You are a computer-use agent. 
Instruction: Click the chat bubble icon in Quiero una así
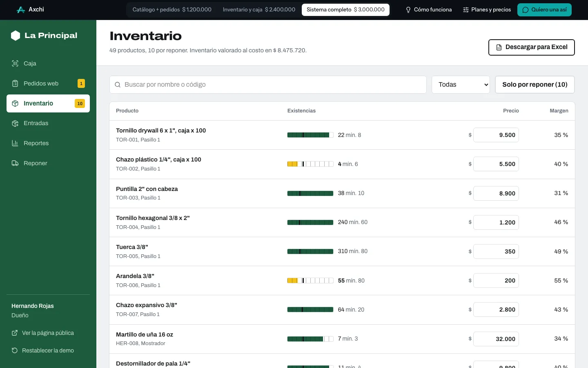tap(526, 10)
